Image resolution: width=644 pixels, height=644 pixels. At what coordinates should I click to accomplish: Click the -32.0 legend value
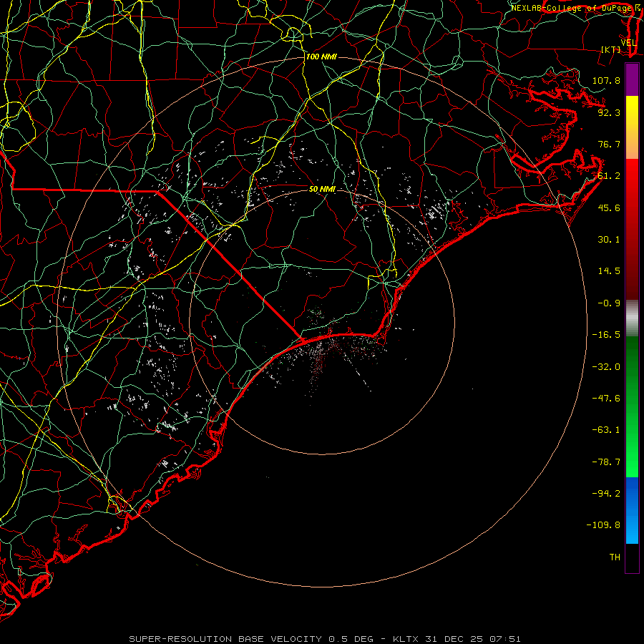coord(606,367)
